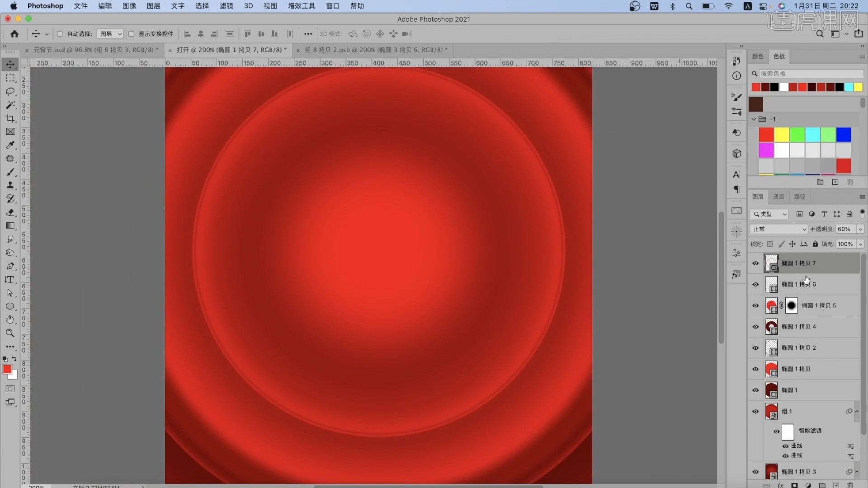The image size is (868, 488).
Task: Select the Rectangular Marquee tool
Action: (10, 78)
